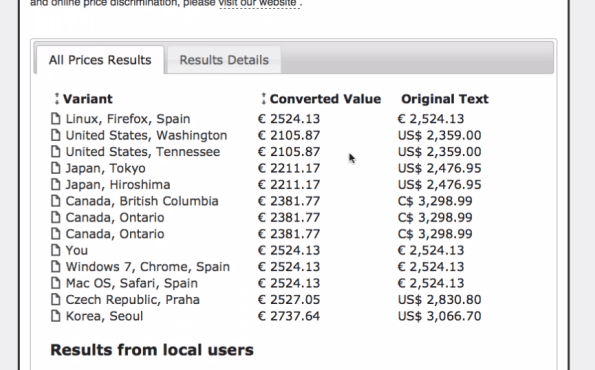Click original text US$ 3,066.70
The height and width of the screenshot is (370, 595).
(x=439, y=316)
